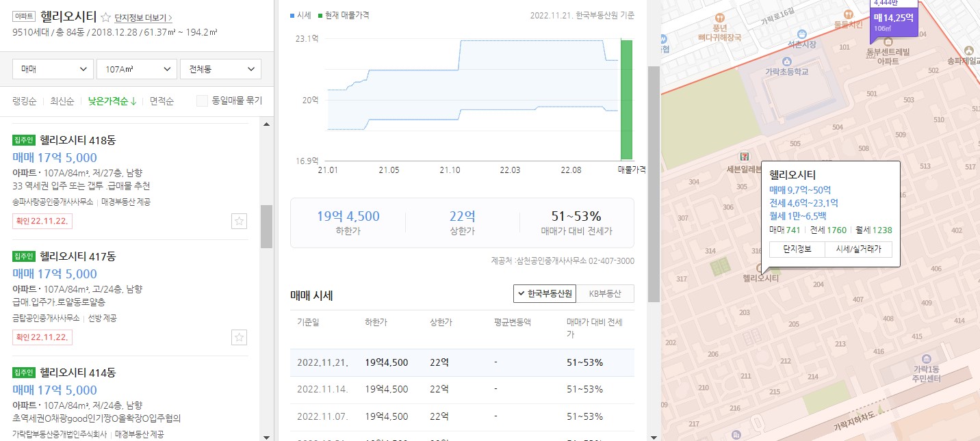Click the 전세 1760 count in the popup
Viewport: 980px width, 441px height.
pos(828,230)
